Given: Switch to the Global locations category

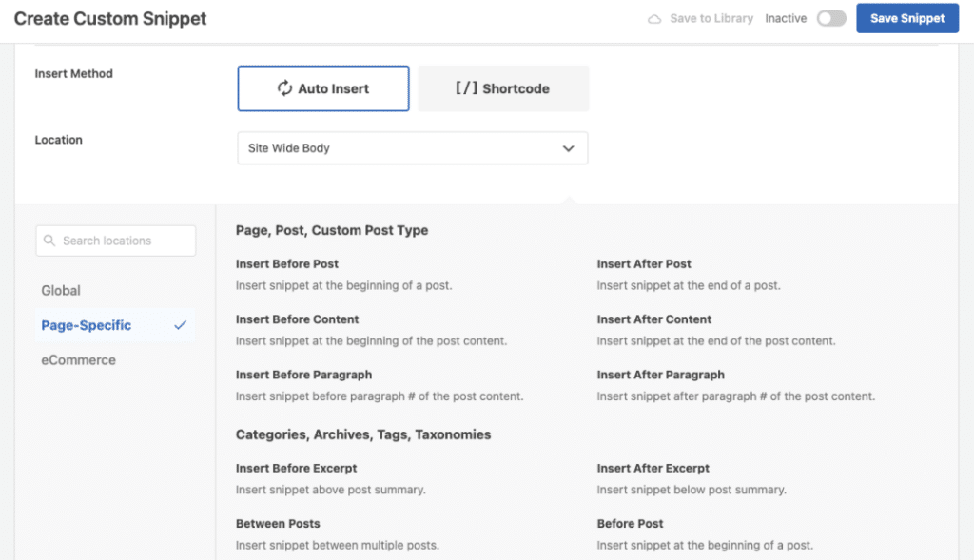Looking at the screenshot, I should coord(61,290).
